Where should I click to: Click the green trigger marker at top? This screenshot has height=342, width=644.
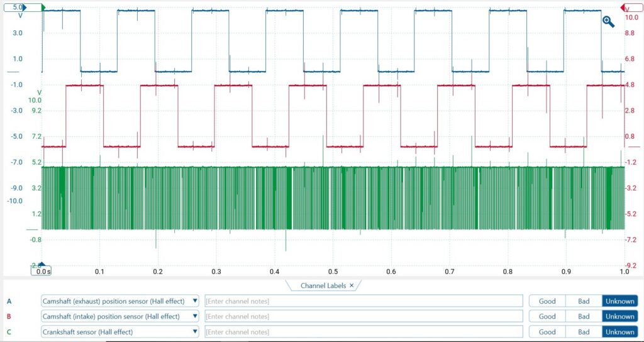[43, 8]
